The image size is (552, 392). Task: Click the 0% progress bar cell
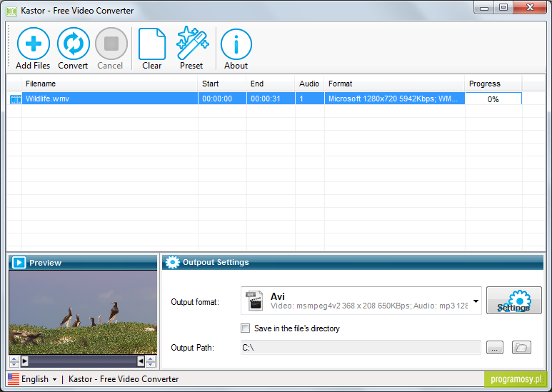tap(493, 99)
